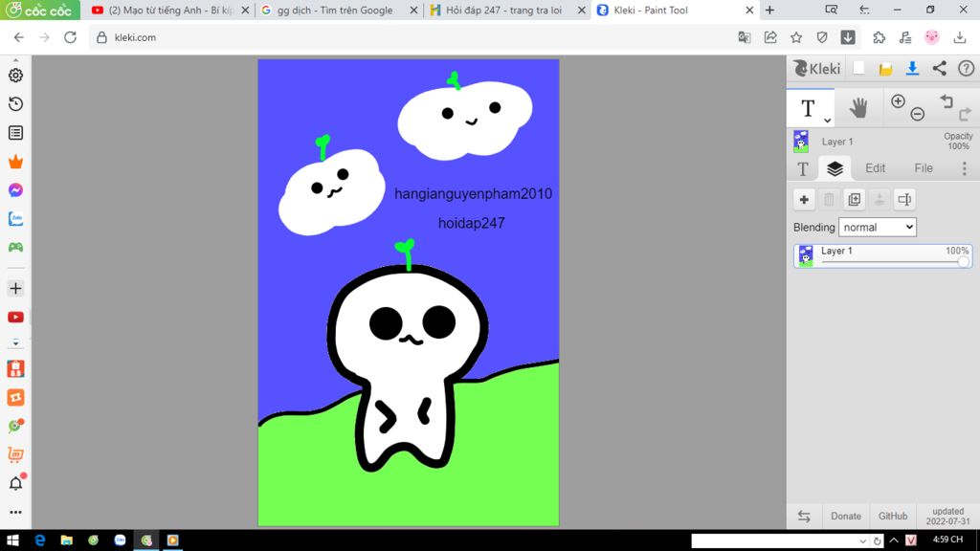Reload the kleki.com page

coord(70,37)
